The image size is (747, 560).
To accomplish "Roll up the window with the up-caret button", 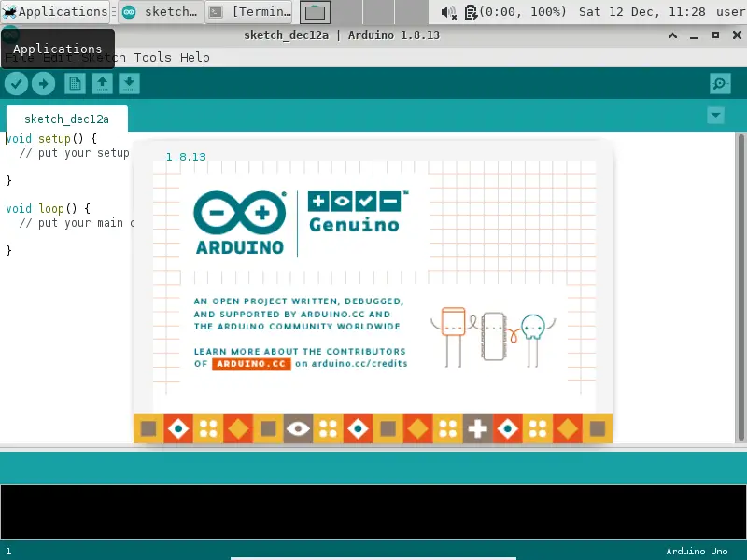I will coord(672,35).
